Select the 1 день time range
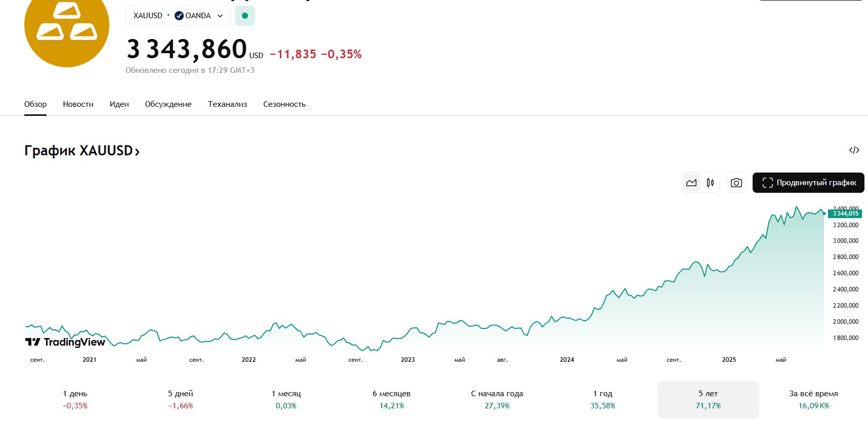This screenshot has height=421, width=868. tap(75, 399)
